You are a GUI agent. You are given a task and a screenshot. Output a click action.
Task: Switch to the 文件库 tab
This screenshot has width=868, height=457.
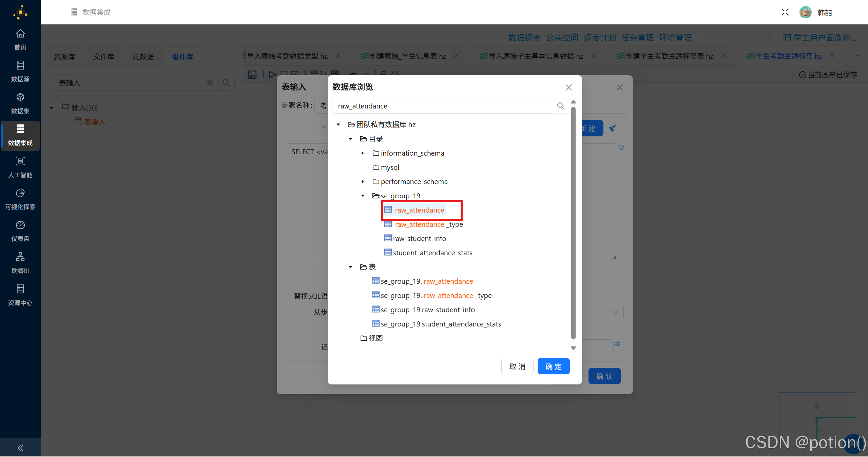(x=104, y=56)
